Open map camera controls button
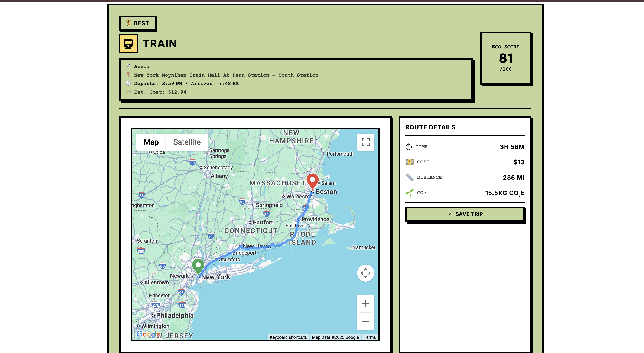 (365, 273)
